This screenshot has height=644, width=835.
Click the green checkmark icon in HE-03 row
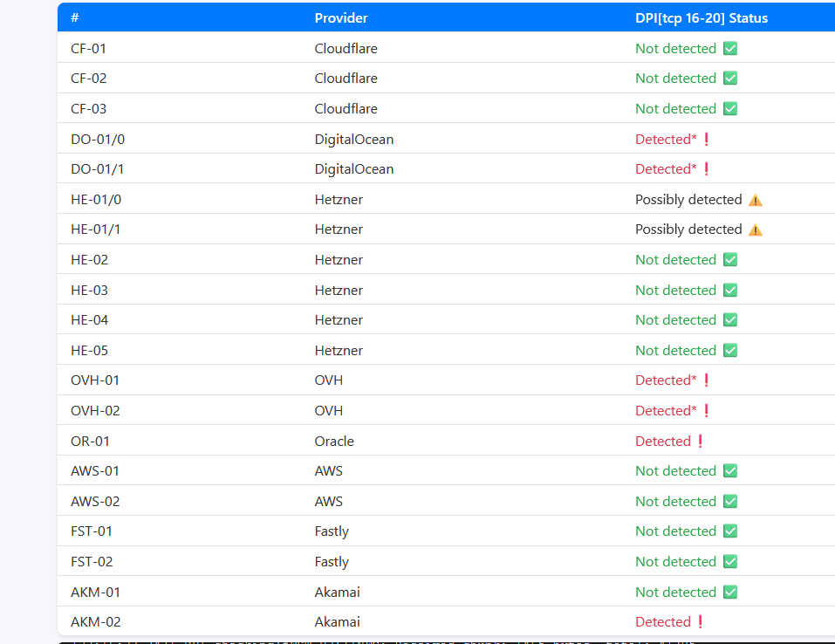(x=730, y=291)
